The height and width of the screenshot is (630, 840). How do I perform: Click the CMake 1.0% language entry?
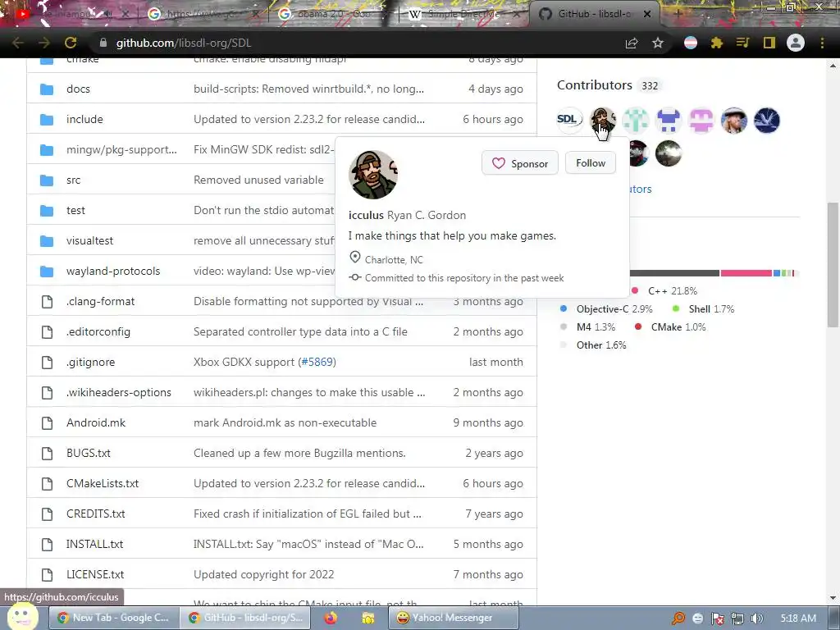point(670,327)
